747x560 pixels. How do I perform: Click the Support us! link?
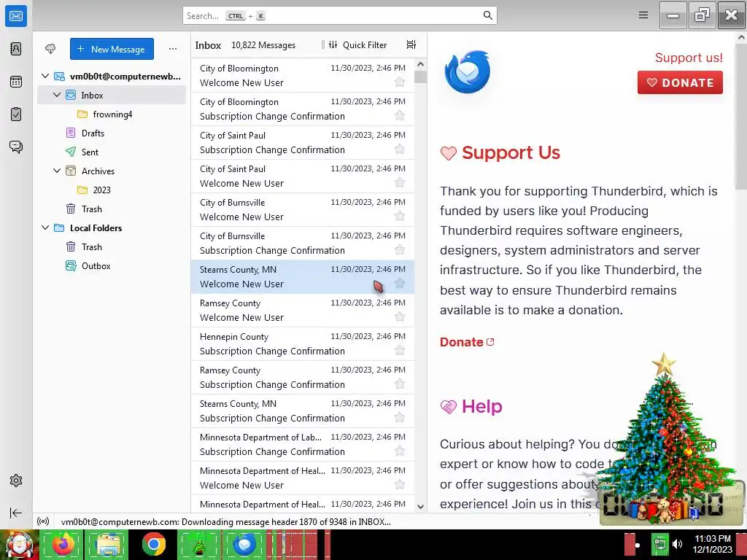(x=689, y=58)
